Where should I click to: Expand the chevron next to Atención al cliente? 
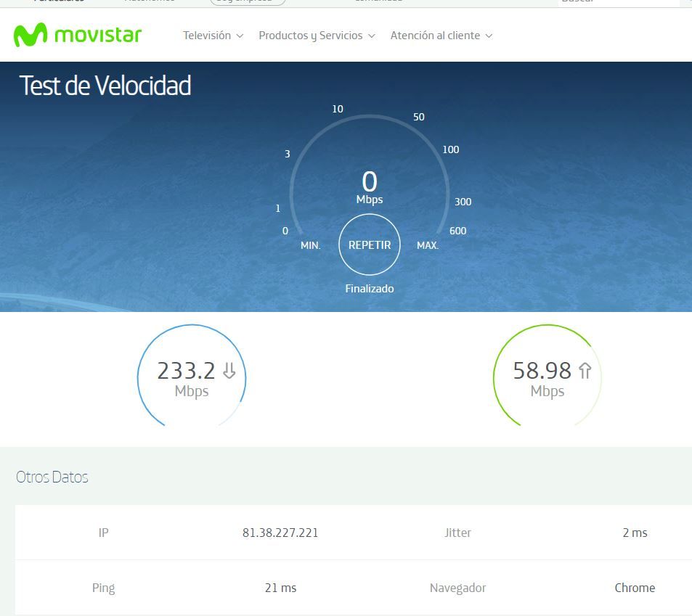(489, 36)
